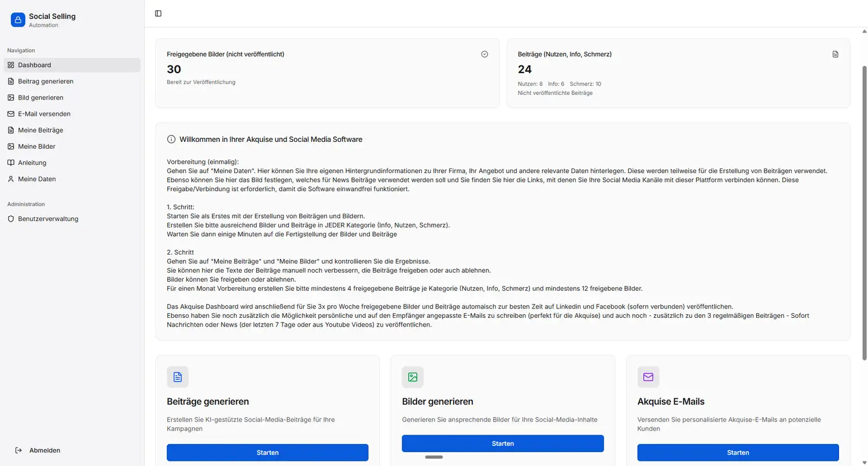Open the Anleitung guide
This screenshot has height=466, width=868.
coord(32,163)
